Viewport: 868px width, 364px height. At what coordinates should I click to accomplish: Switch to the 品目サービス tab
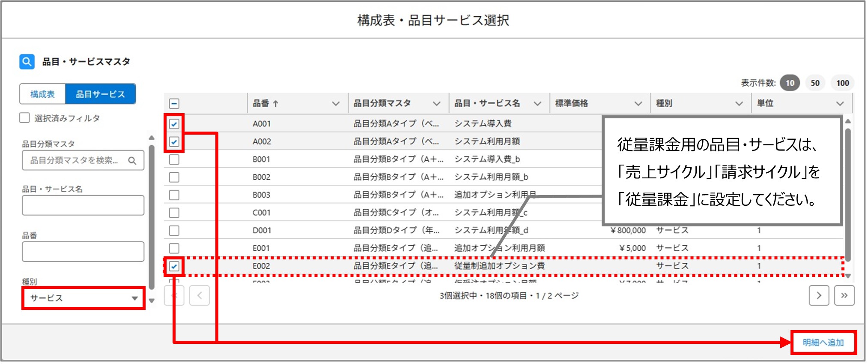(100, 94)
